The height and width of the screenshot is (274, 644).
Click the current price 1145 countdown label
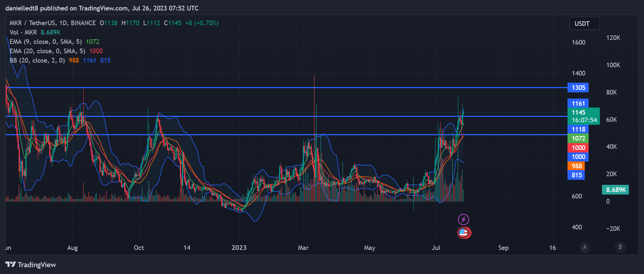(x=584, y=116)
